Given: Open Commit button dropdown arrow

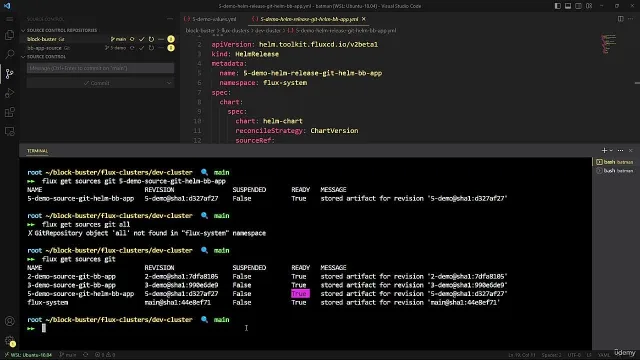Looking at the screenshot, I should 169,83.
